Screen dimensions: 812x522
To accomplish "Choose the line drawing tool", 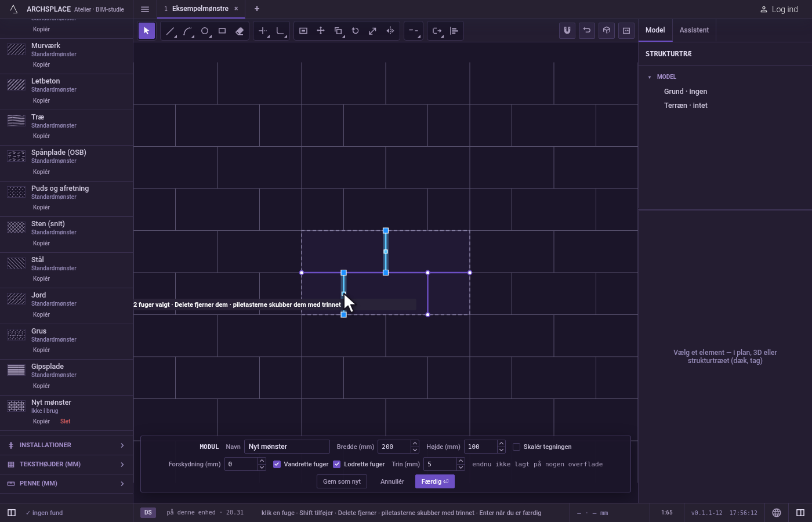I will (170, 31).
